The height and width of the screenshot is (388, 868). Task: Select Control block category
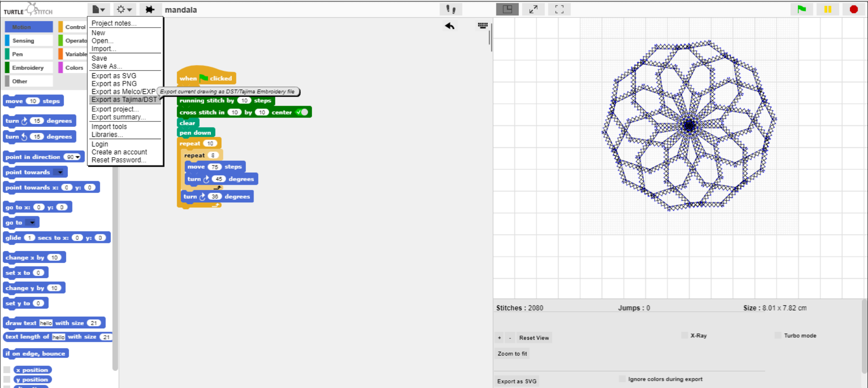click(x=73, y=27)
